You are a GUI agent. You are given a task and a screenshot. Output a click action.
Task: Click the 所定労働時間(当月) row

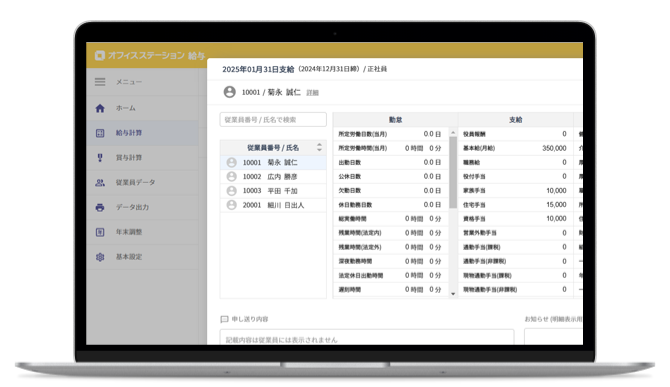pos(391,148)
